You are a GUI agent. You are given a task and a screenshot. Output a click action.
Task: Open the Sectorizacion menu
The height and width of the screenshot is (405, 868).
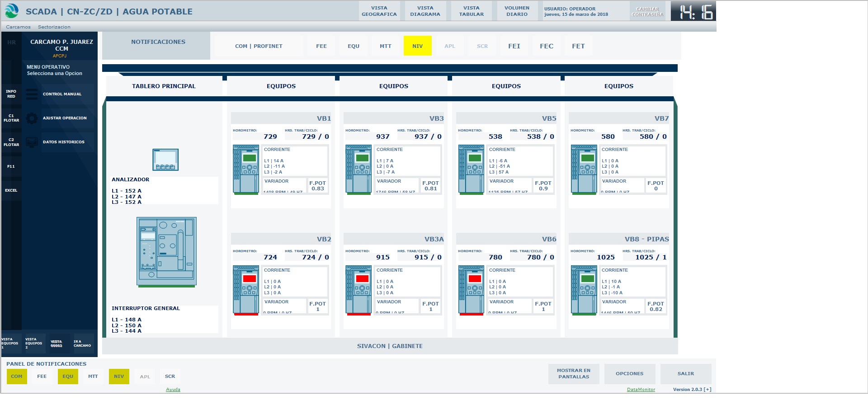pos(54,27)
